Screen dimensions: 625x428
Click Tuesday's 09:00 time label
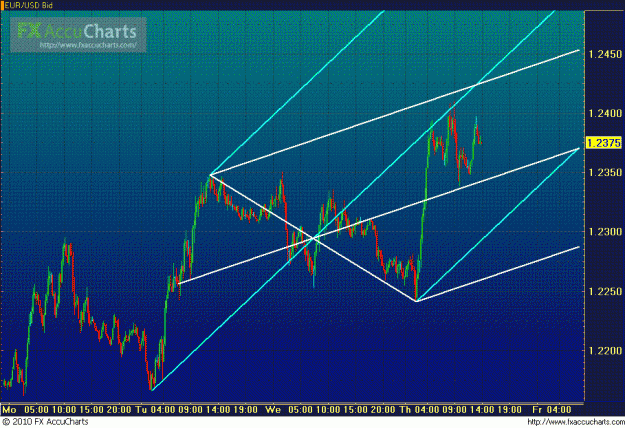[x=190, y=410]
